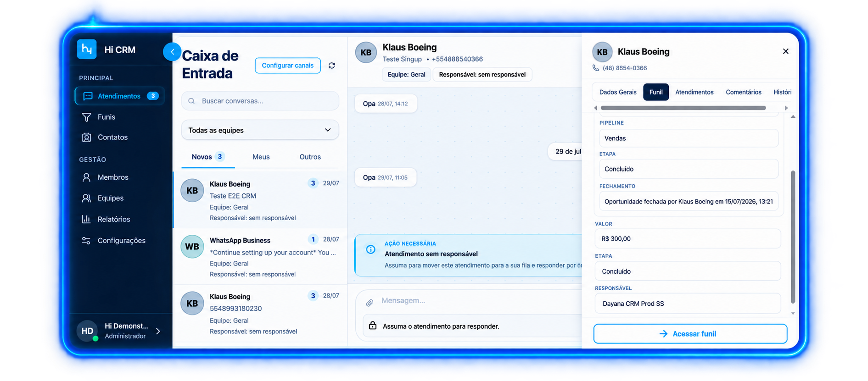Open the Atendimentos tab in contact panel
Image resolution: width=868 pixels, height=381 pixels.
click(x=694, y=92)
